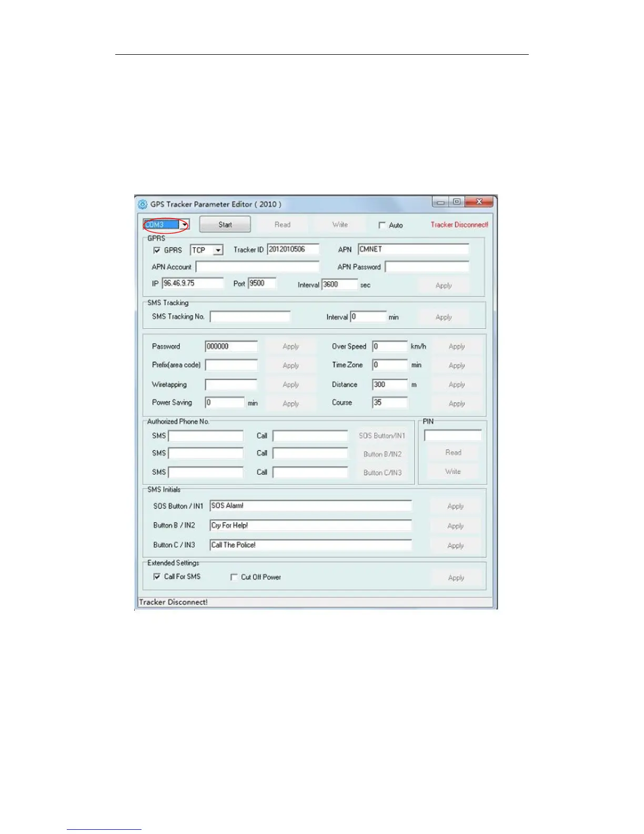644x834 pixels.
Task: Click the second SMS authorized number field
Action: pos(206,453)
